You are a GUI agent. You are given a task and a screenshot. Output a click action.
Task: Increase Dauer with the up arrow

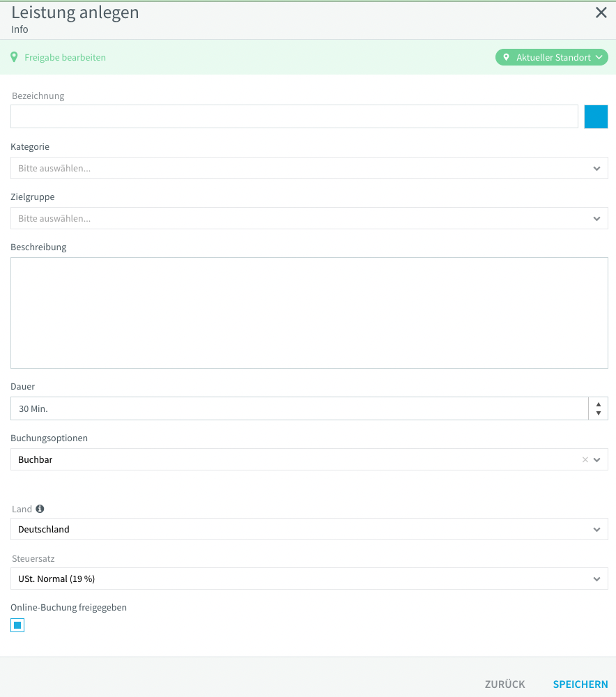pos(599,404)
